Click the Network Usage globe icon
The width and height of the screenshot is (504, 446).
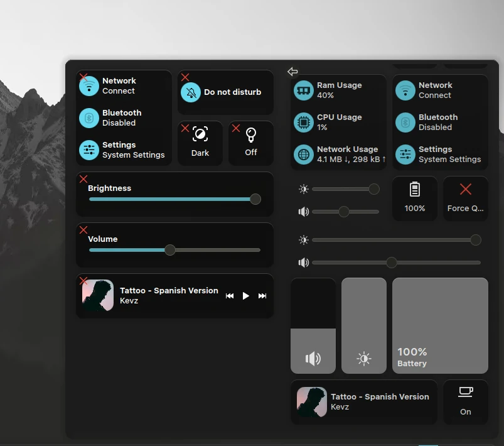pyautogui.click(x=304, y=153)
